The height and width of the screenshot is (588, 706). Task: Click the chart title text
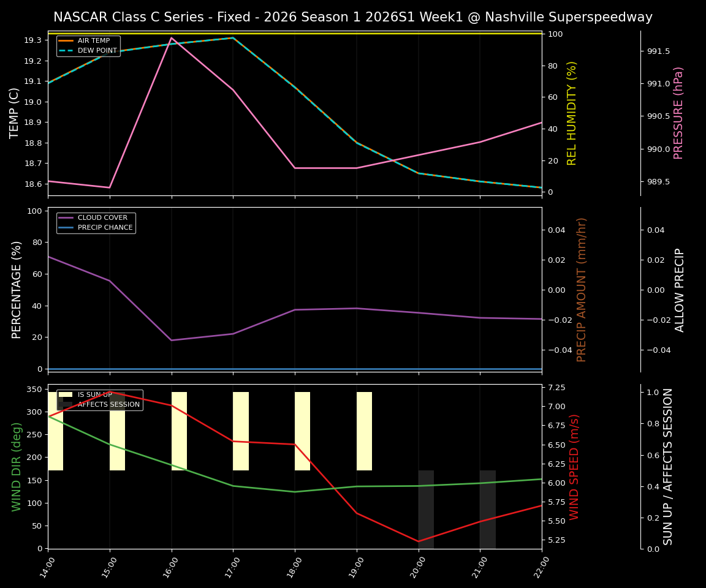pos(352,17)
